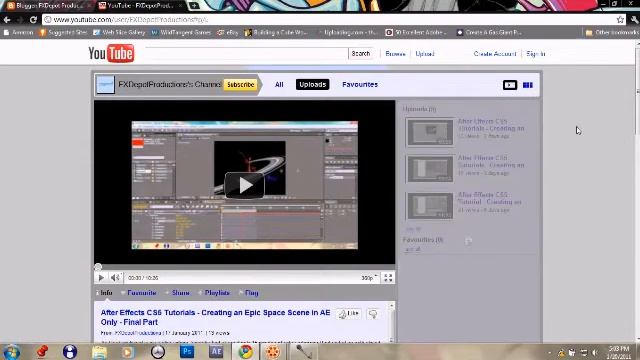The width and height of the screenshot is (640, 360).
Task: Click into YouTube search field
Action: (247, 53)
